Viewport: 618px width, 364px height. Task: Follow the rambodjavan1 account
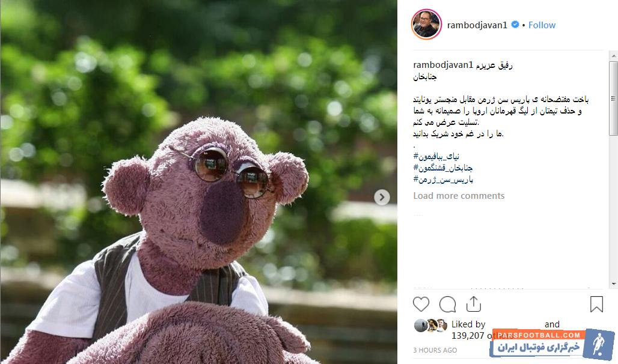pos(542,25)
